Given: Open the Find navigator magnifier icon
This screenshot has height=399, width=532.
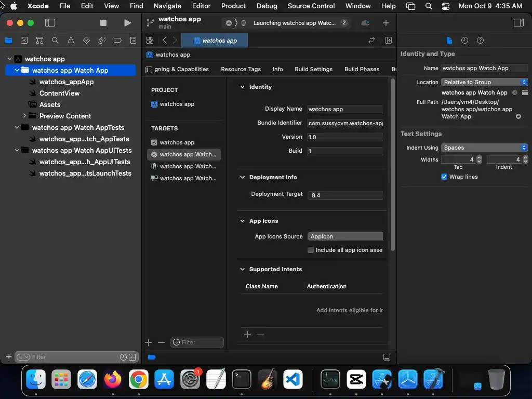Looking at the screenshot, I should 55,41.
